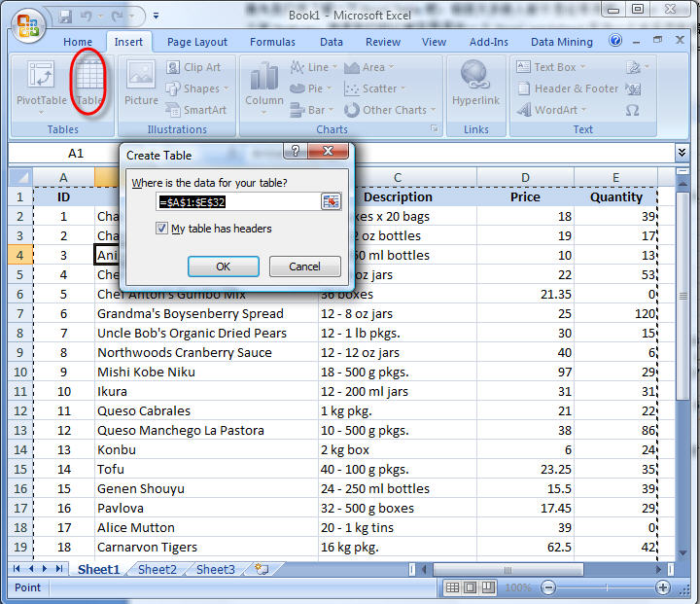Click the horizontal scrollbar thumb
Image resolution: width=700 pixels, height=604 pixels.
click(x=508, y=570)
